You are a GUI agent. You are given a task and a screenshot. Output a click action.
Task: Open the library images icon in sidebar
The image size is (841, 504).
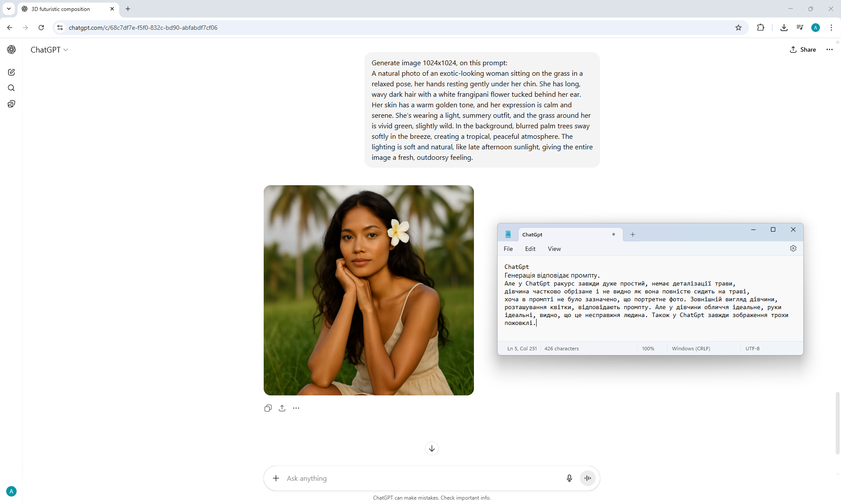coord(11,104)
